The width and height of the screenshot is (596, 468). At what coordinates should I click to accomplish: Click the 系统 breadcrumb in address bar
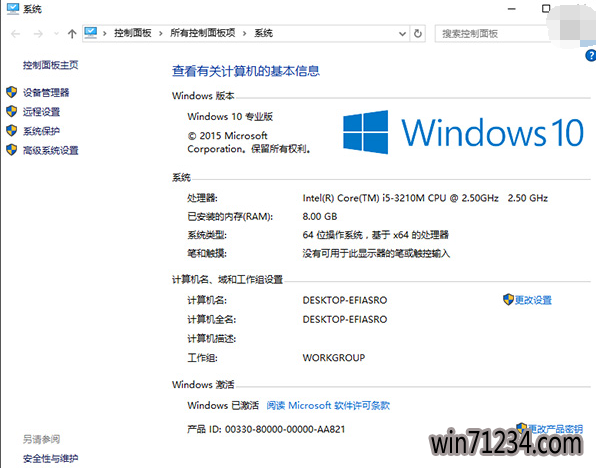click(263, 33)
